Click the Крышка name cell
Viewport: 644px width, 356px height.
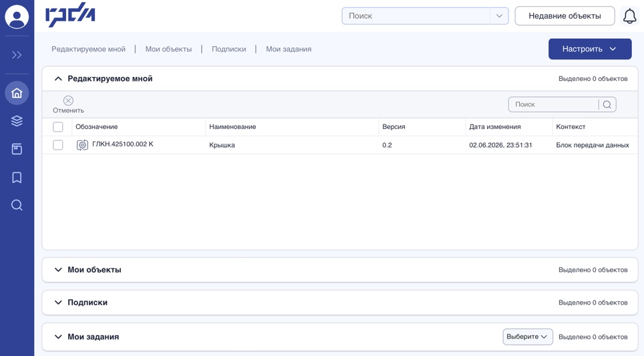pos(222,145)
